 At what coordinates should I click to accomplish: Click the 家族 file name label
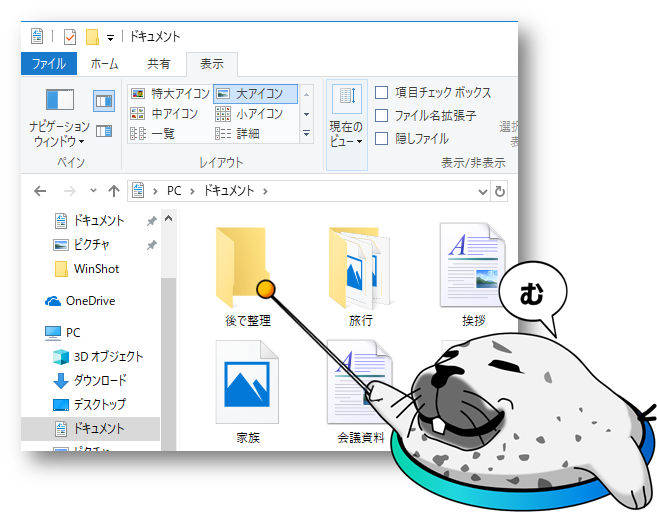[x=248, y=438]
